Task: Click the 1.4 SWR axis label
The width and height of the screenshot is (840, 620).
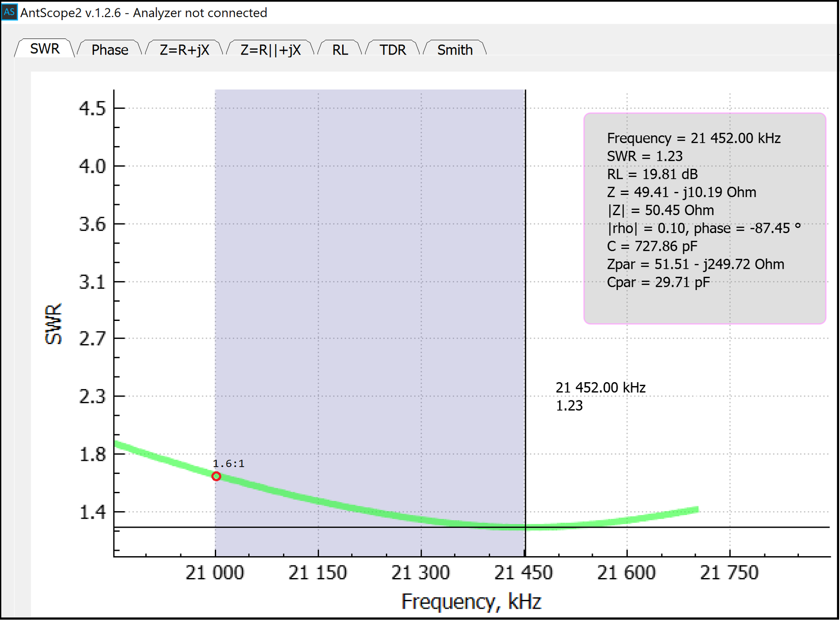Action: click(x=92, y=512)
